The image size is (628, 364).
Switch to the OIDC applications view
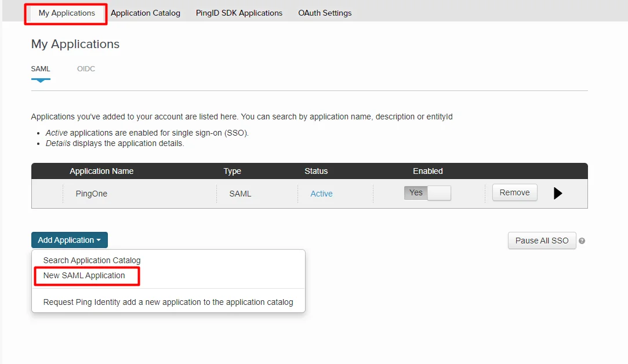pos(86,68)
